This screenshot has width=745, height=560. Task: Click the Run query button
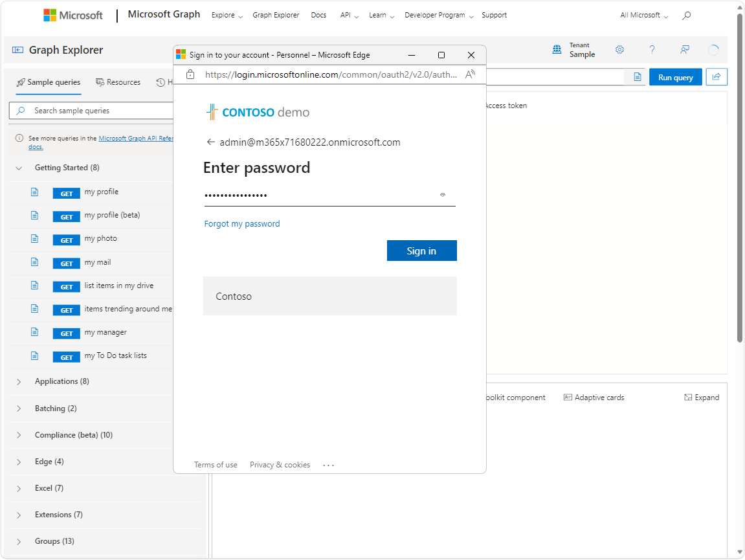(676, 78)
